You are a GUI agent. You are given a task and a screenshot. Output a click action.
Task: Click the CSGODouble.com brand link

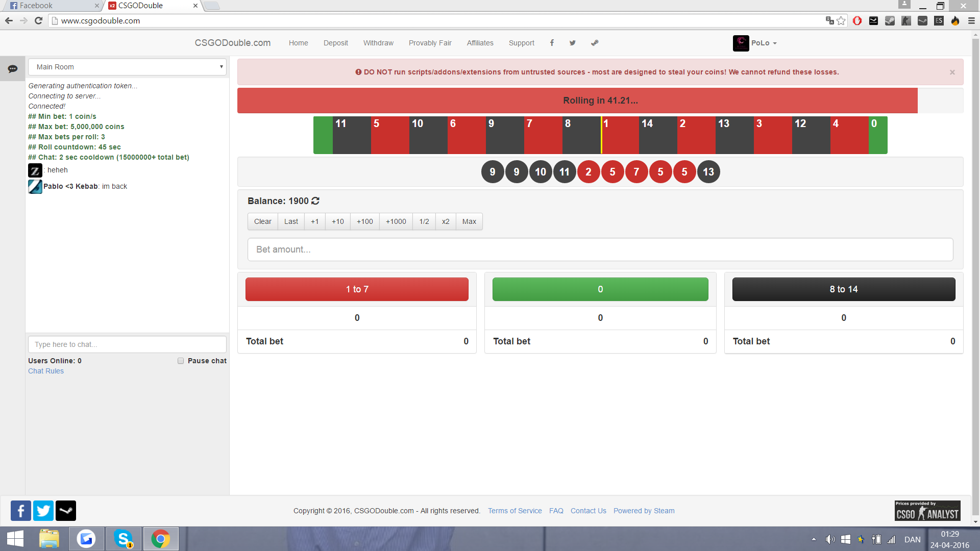(233, 43)
